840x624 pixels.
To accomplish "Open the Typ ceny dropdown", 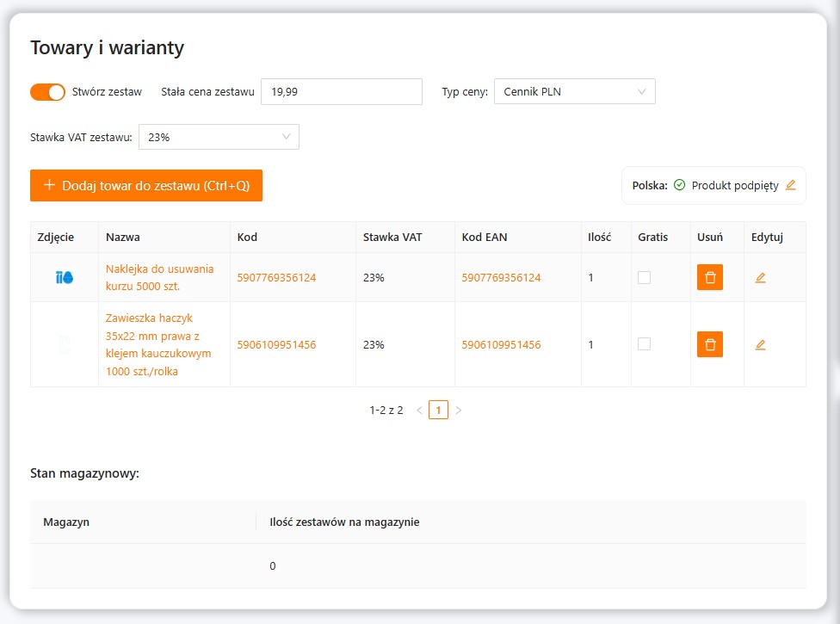I will click(574, 92).
